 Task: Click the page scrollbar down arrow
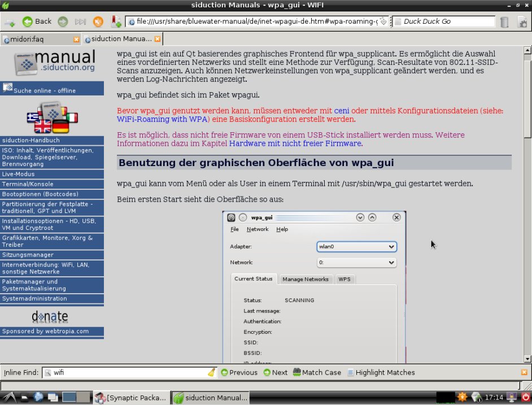[527, 359]
